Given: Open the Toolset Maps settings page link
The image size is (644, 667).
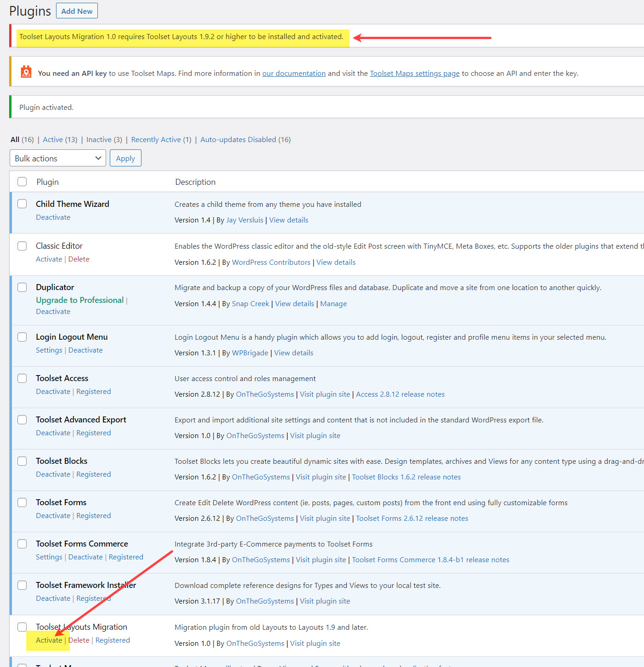Looking at the screenshot, I should [415, 74].
